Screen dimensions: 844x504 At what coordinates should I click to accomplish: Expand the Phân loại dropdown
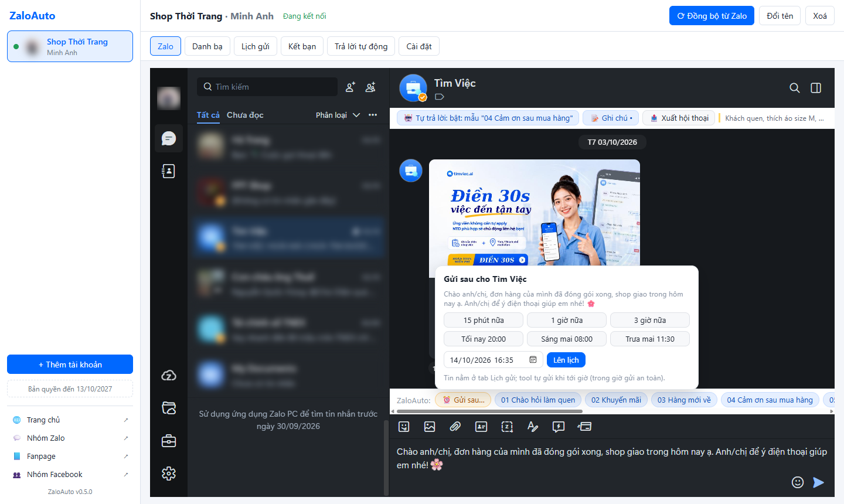click(x=338, y=115)
